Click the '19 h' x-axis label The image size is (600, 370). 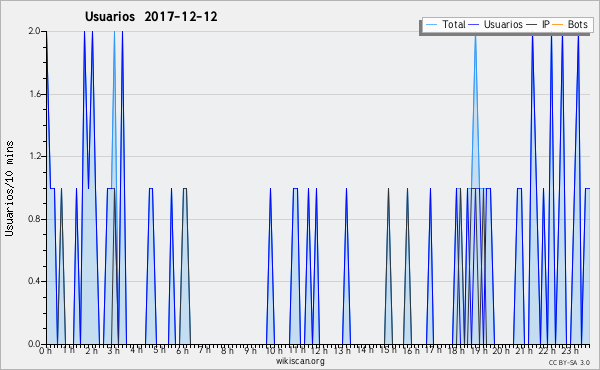coord(479,350)
